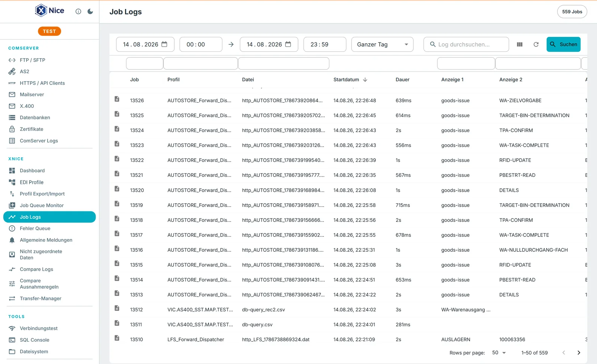
Task: Click the end time 23:59 field
Action: 325,44
